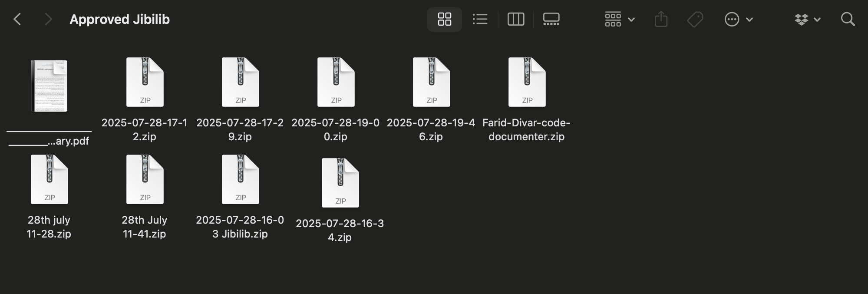
Task: Click the 2025-07-28-16-03 Jibilib.zip filename label
Action: (x=240, y=227)
